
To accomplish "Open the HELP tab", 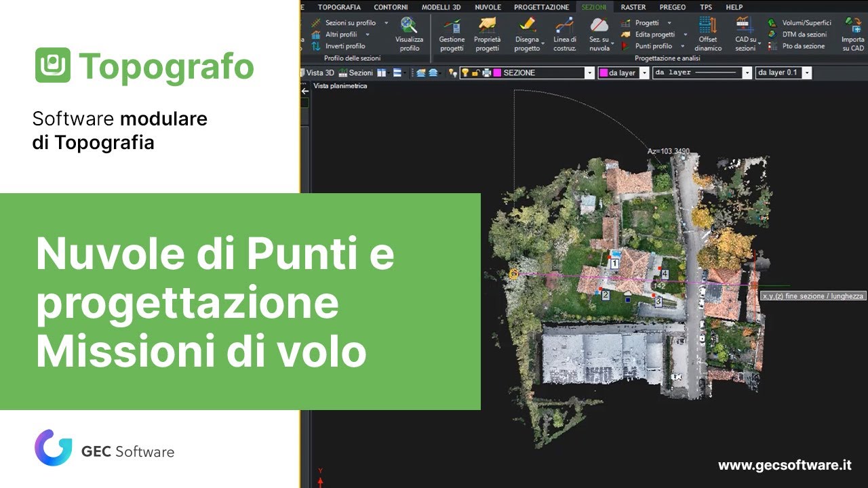I will (x=734, y=7).
